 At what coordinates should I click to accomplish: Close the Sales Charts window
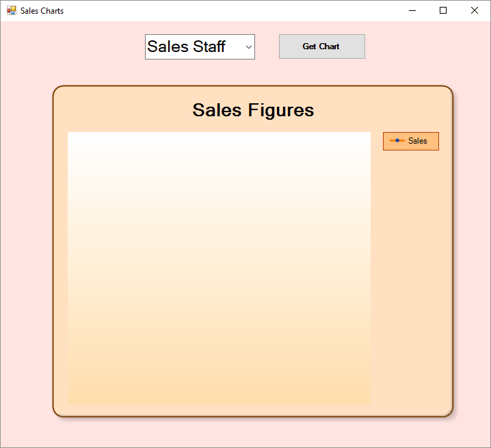coord(475,10)
